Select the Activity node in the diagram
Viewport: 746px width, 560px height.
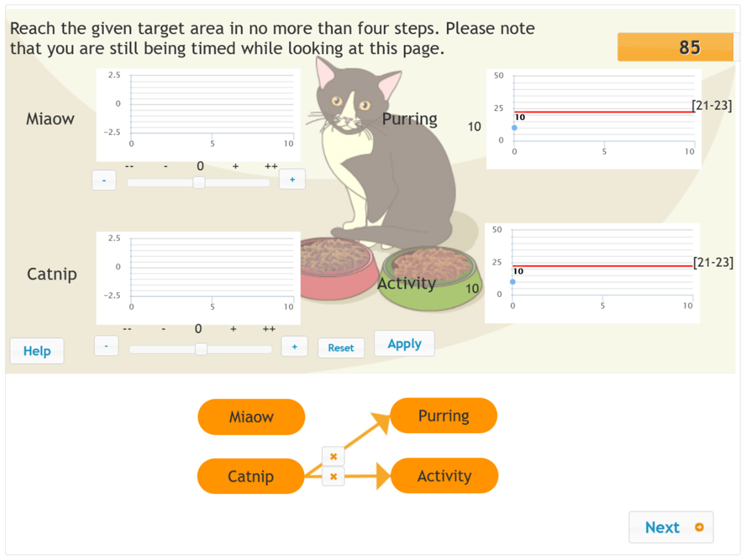(x=444, y=476)
